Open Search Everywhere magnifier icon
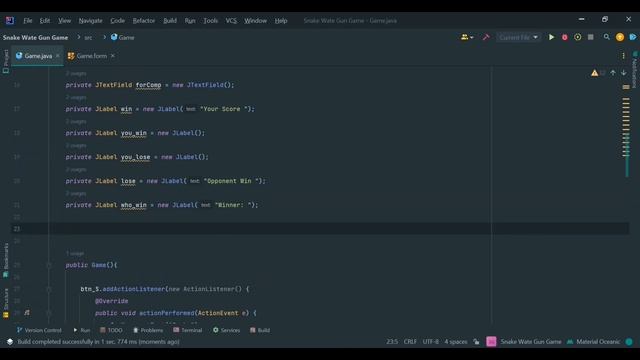The width and height of the screenshot is (640, 360). [607, 37]
